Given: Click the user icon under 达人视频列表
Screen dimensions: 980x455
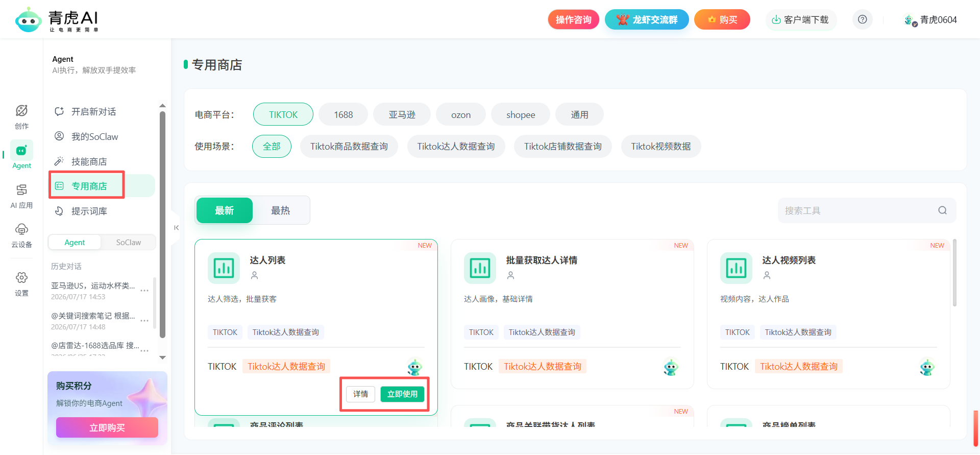Looking at the screenshot, I should [x=767, y=276].
